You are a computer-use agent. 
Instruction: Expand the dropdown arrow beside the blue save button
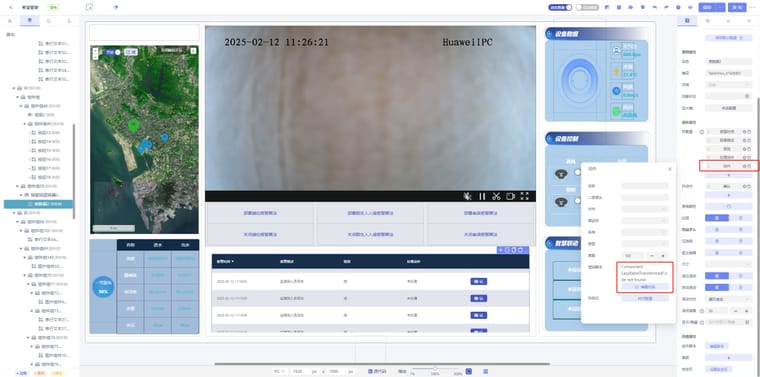pos(721,7)
